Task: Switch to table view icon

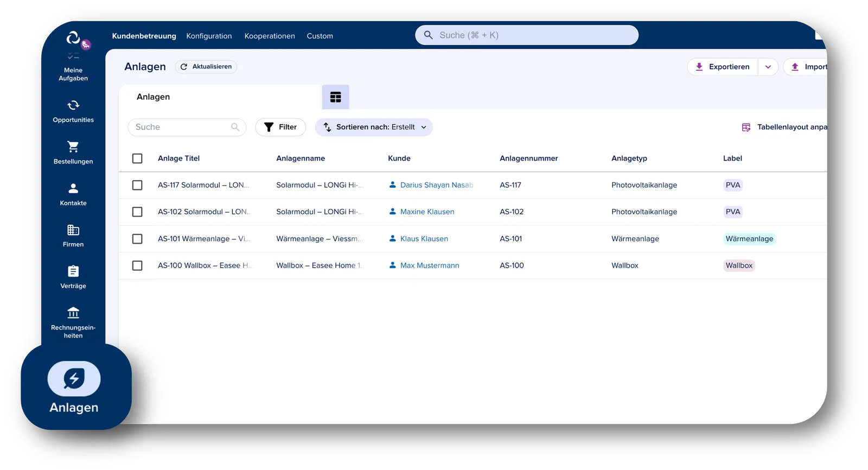Action: (x=336, y=97)
